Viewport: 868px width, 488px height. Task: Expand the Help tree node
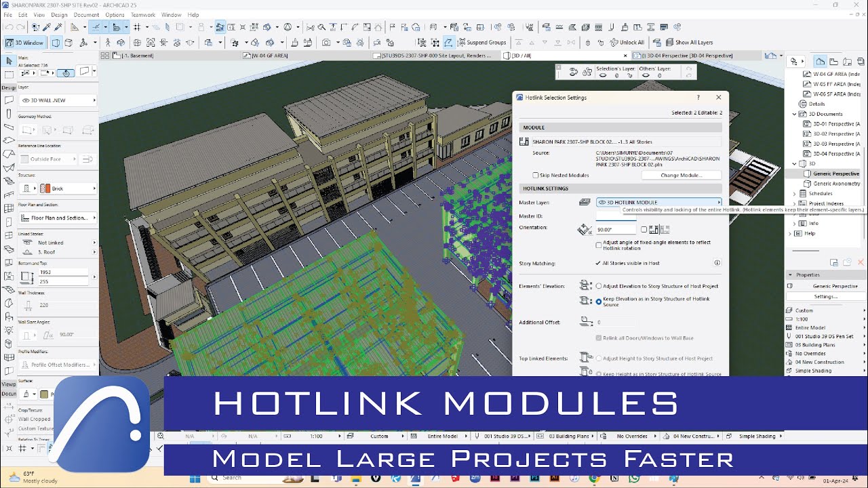click(x=790, y=233)
